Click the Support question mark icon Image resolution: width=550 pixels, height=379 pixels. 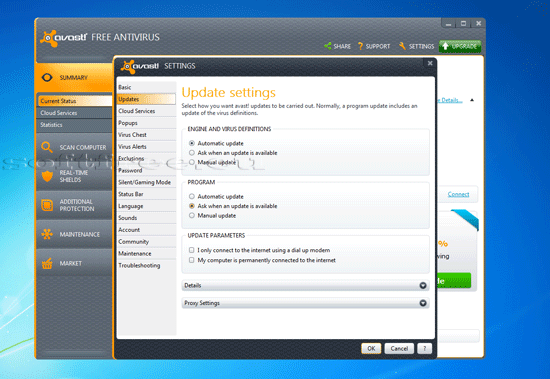(360, 46)
